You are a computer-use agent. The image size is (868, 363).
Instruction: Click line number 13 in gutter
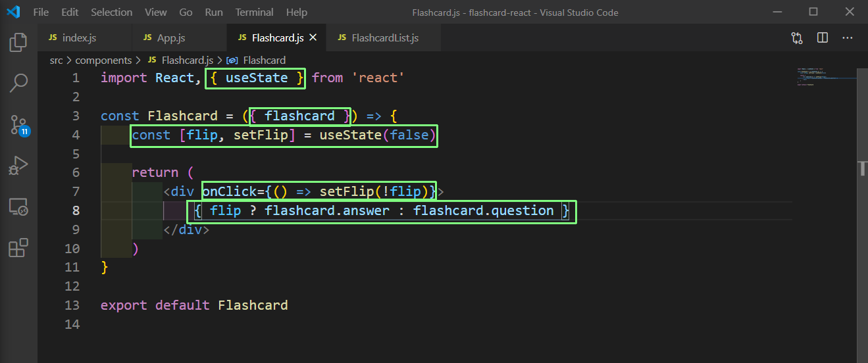(72, 305)
